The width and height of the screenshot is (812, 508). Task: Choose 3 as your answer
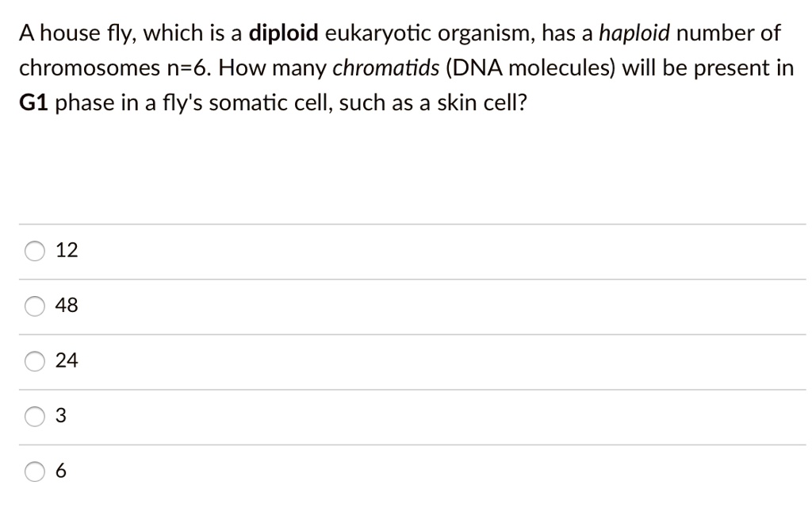[60, 416]
